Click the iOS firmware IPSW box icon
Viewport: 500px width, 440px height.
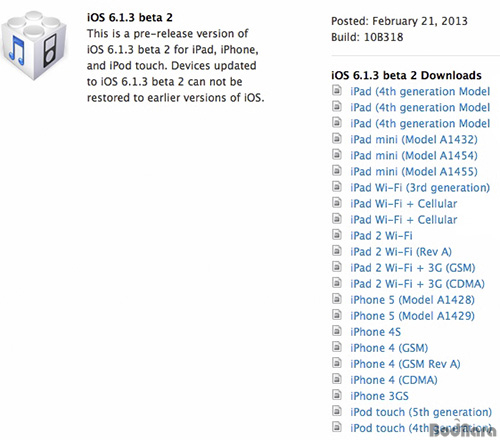[x=34, y=45]
